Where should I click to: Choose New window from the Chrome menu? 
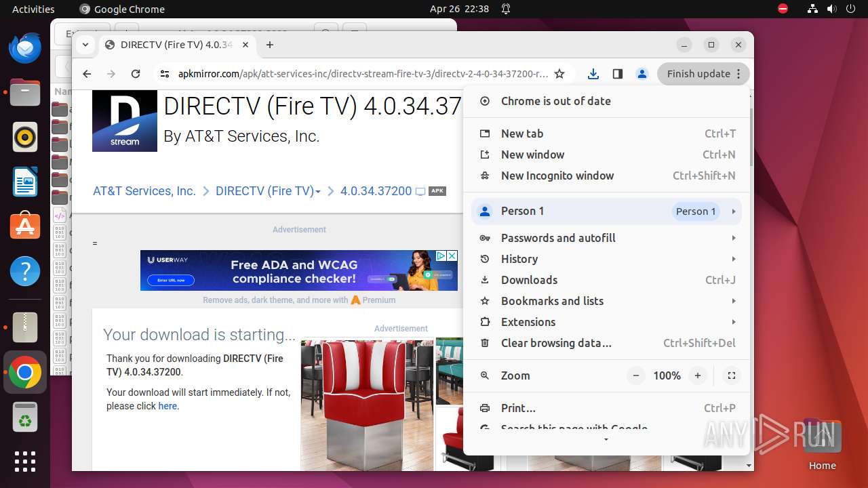point(606,155)
